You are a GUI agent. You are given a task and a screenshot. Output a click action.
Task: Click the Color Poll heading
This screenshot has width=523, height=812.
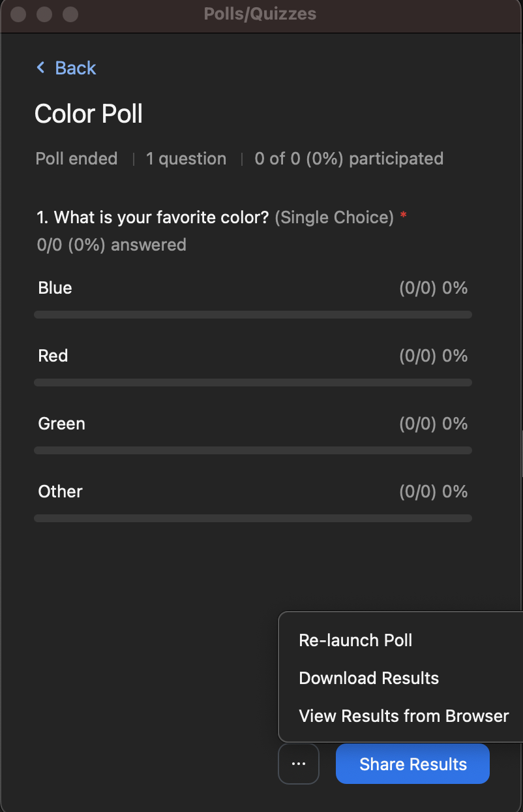(88, 114)
